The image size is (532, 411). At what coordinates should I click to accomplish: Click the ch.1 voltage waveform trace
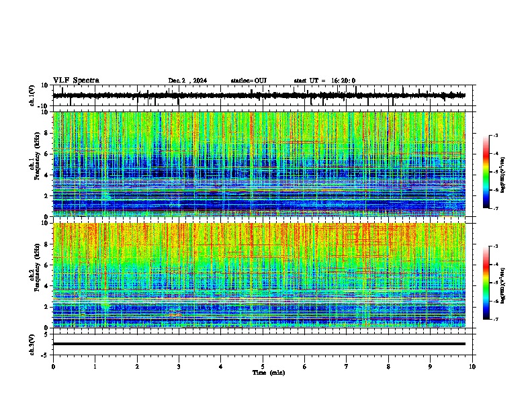click(259, 95)
